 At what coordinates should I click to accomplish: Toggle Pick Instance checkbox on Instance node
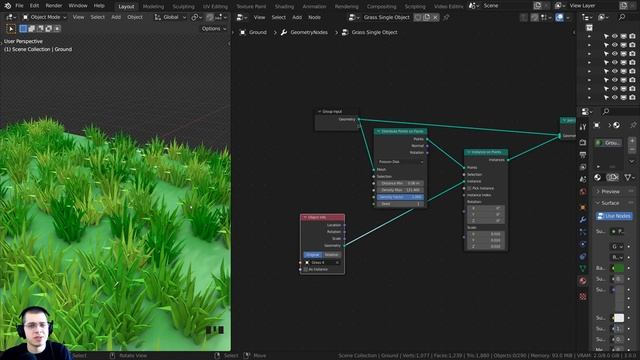469,188
